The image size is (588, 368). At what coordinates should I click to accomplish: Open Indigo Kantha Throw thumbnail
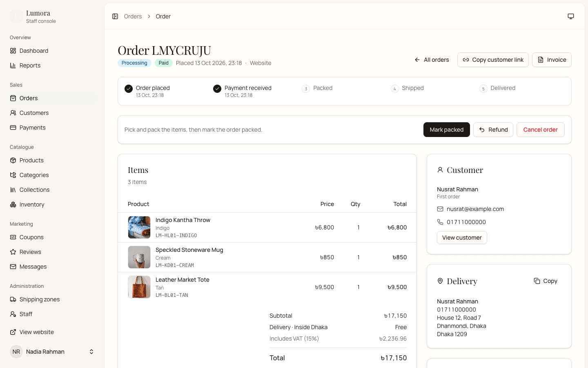(139, 227)
